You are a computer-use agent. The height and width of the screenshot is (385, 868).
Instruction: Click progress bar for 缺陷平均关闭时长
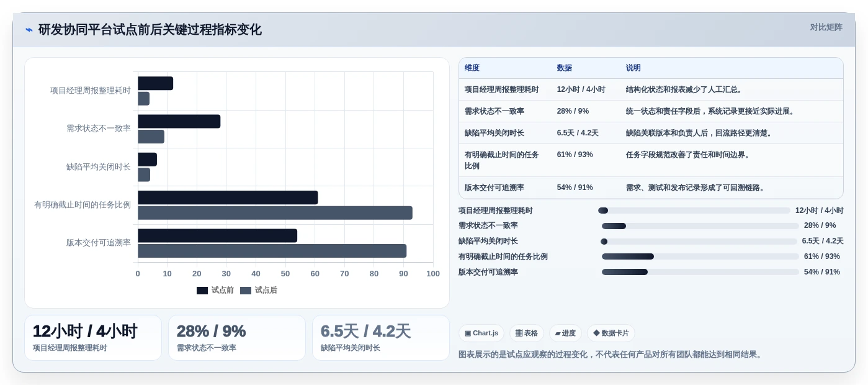[x=699, y=242]
